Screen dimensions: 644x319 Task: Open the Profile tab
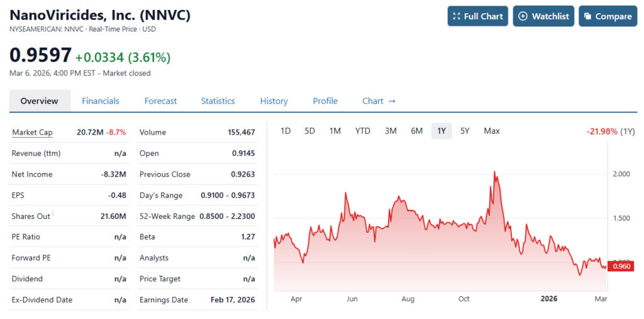pos(325,101)
